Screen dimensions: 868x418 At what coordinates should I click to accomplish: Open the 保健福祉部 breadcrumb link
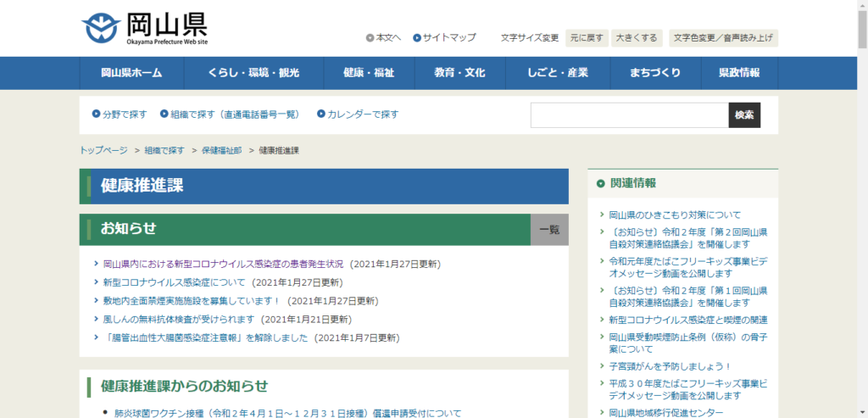click(x=221, y=150)
